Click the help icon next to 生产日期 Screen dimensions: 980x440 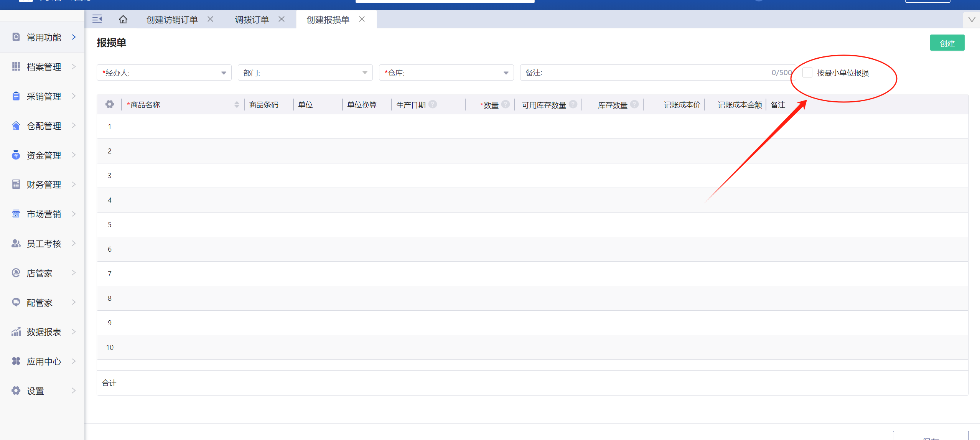(x=433, y=104)
